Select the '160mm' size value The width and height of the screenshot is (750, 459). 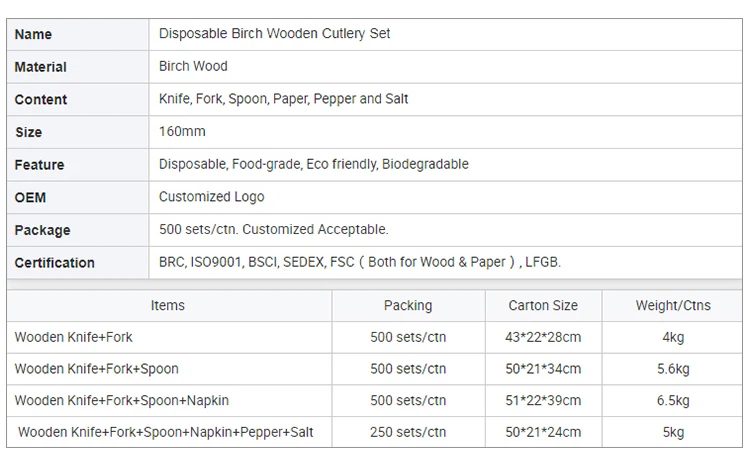pos(182,132)
